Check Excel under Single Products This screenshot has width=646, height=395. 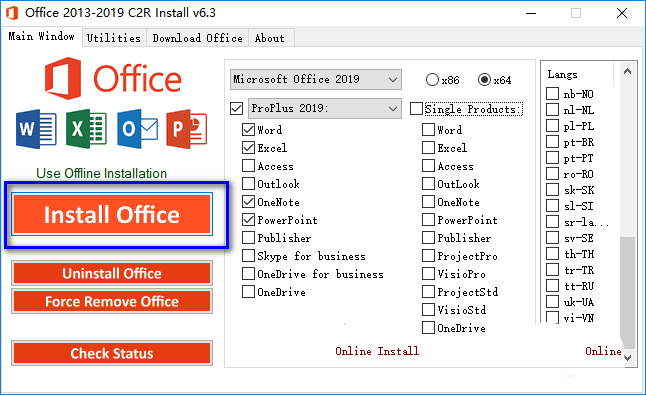[x=428, y=147]
